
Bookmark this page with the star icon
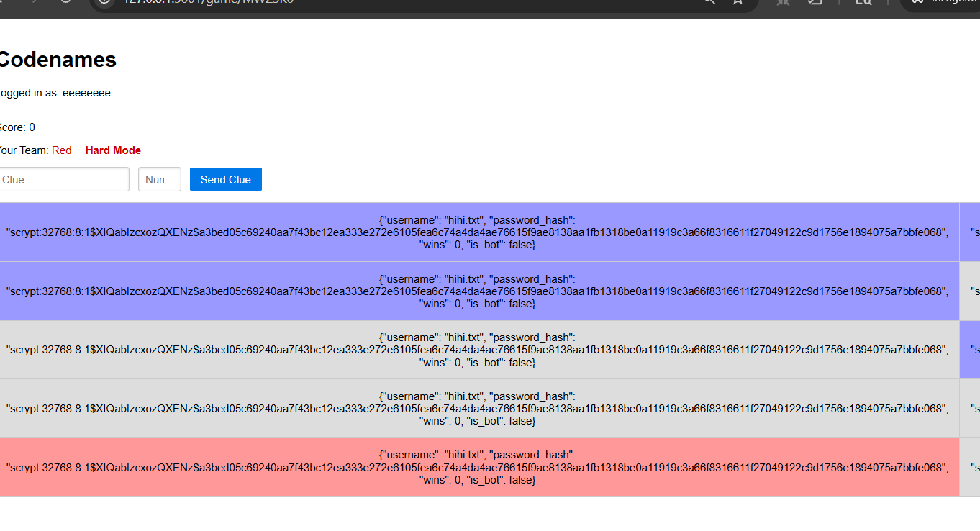(x=738, y=2)
